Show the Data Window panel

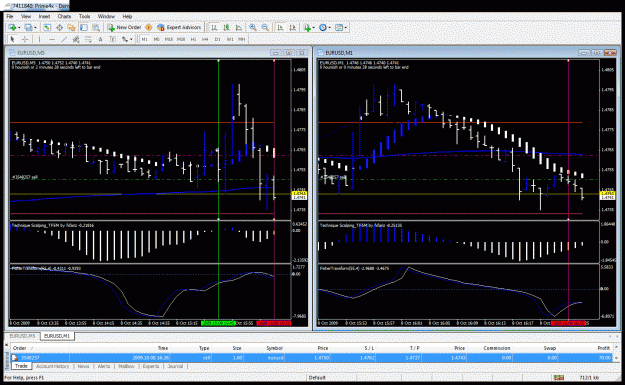click(59, 28)
